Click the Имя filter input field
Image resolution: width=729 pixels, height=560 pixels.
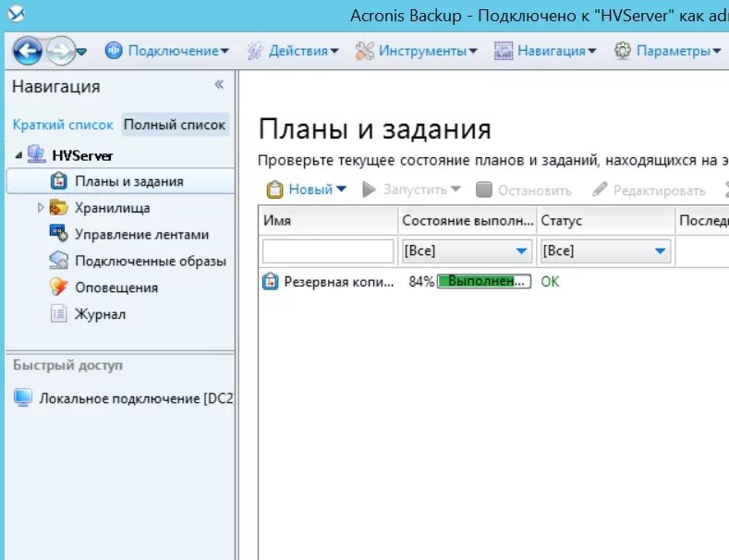click(x=328, y=251)
